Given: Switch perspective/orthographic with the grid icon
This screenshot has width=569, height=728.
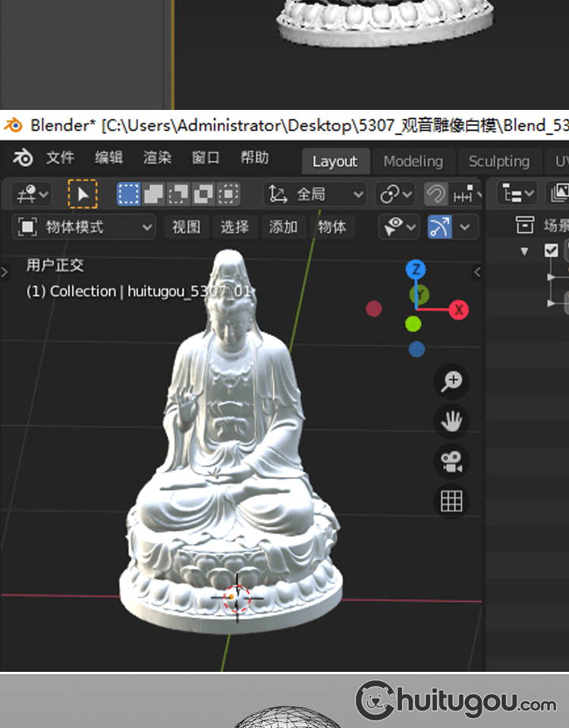Looking at the screenshot, I should pyautogui.click(x=452, y=501).
